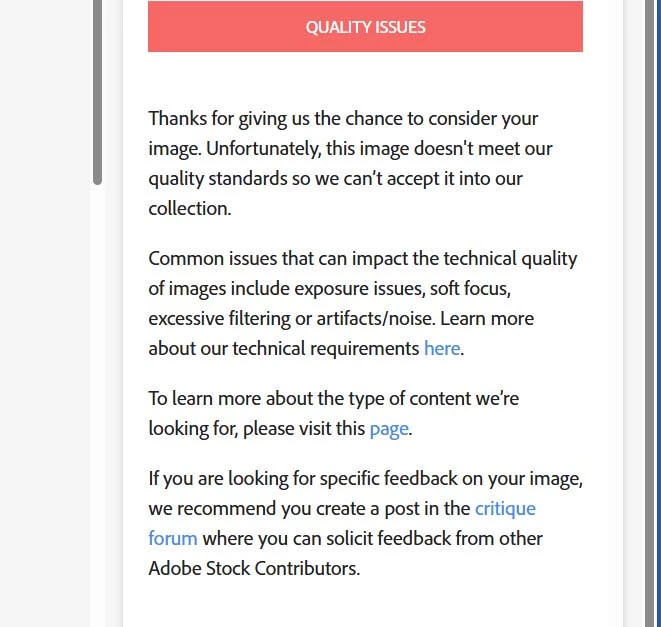This screenshot has height=627, width=661.
Task: Click the word 'collection.' ending first paragraph
Action: click(x=190, y=209)
